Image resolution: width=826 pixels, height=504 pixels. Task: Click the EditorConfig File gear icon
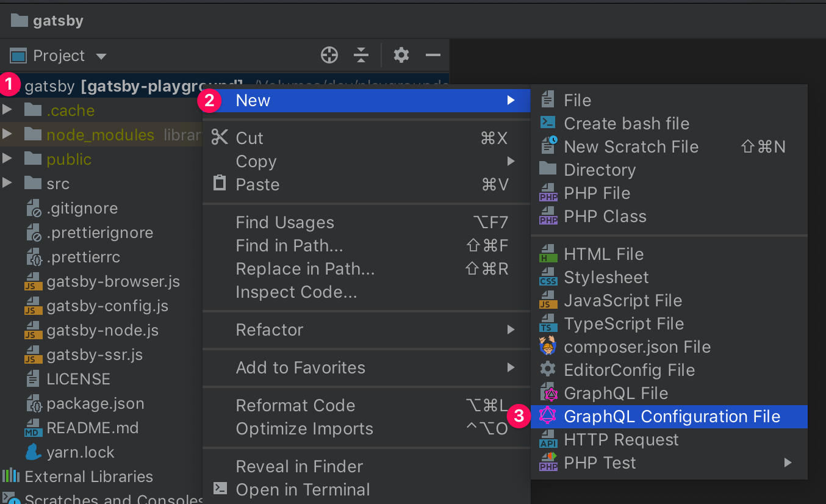coord(548,370)
